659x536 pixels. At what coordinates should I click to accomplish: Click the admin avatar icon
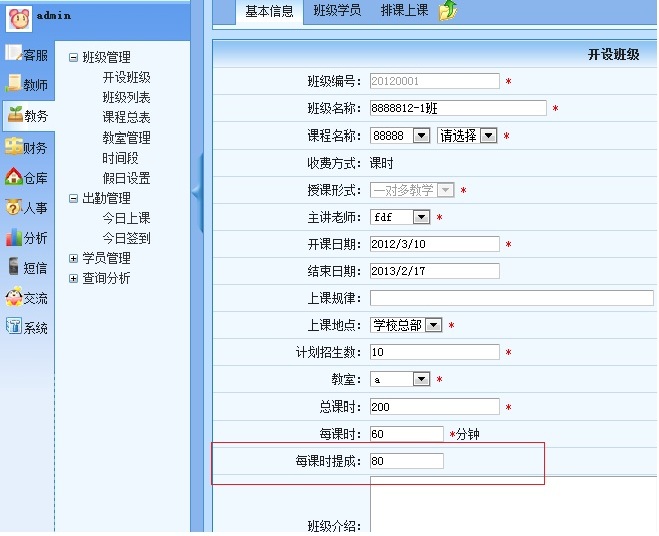tap(19, 19)
